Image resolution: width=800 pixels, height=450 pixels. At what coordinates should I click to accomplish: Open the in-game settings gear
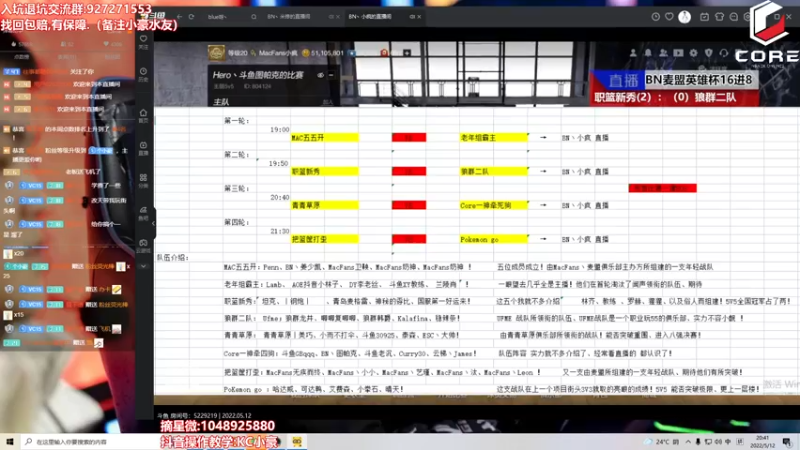coord(693,53)
